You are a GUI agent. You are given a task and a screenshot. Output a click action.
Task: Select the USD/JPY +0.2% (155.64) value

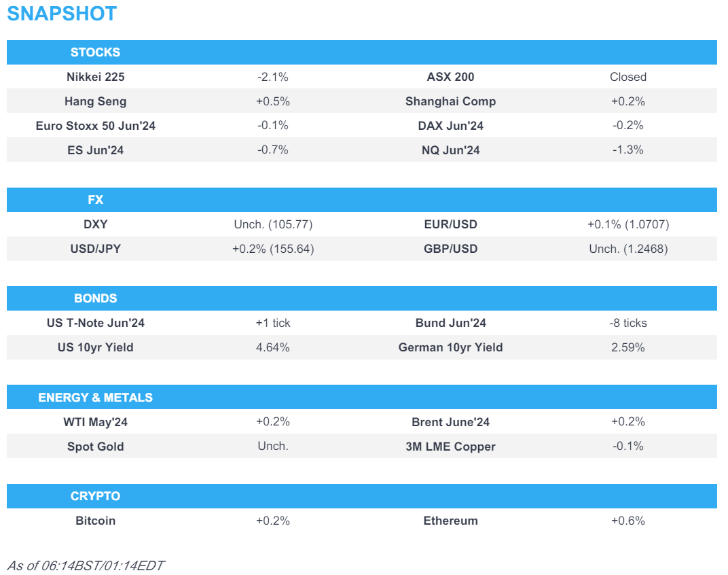click(x=272, y=249)
